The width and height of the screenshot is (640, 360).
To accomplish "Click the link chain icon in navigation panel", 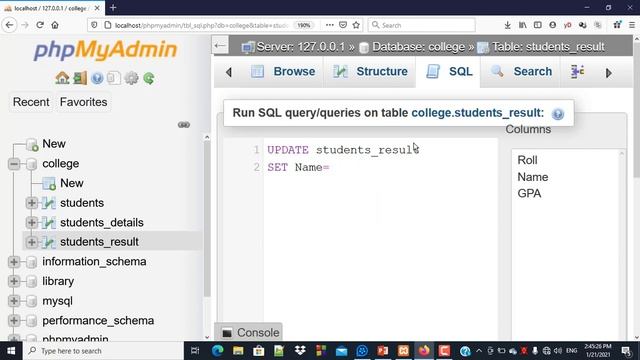I will pyautogui.click(x=184, y=124).
